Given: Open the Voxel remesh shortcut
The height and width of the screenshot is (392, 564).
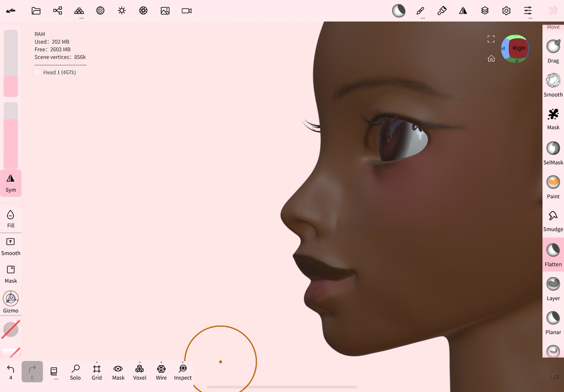Looking at the screenshot, I should (x=140, y=372).
